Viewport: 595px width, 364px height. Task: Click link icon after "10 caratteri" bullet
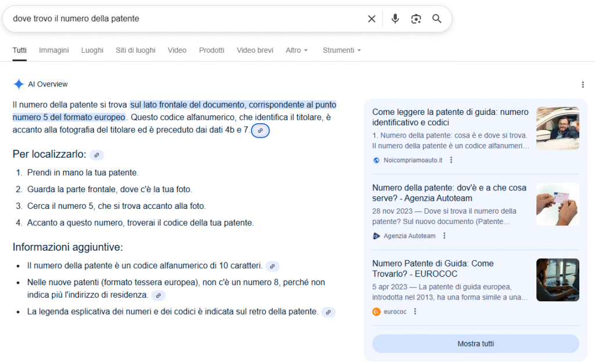tap(272, 266)
